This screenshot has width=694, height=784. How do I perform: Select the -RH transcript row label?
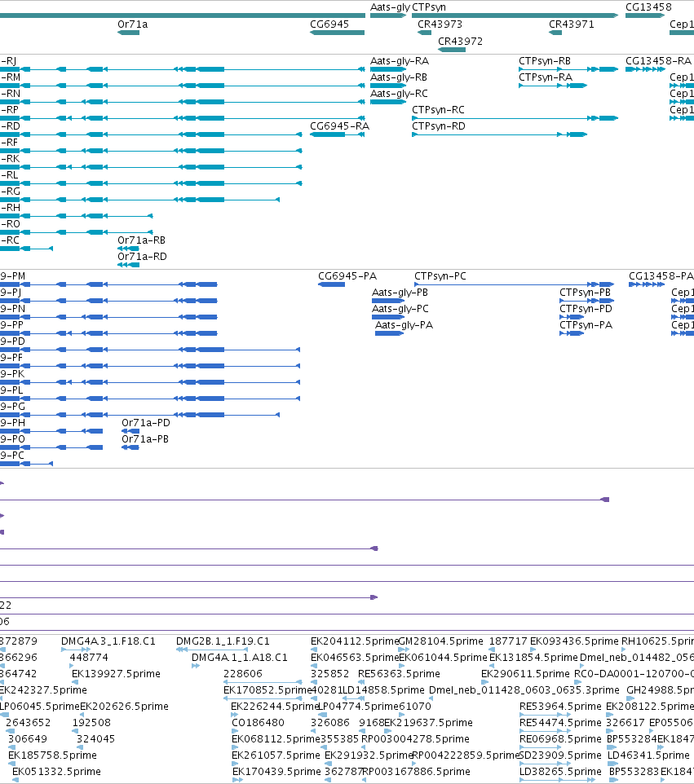pos(10,208)
